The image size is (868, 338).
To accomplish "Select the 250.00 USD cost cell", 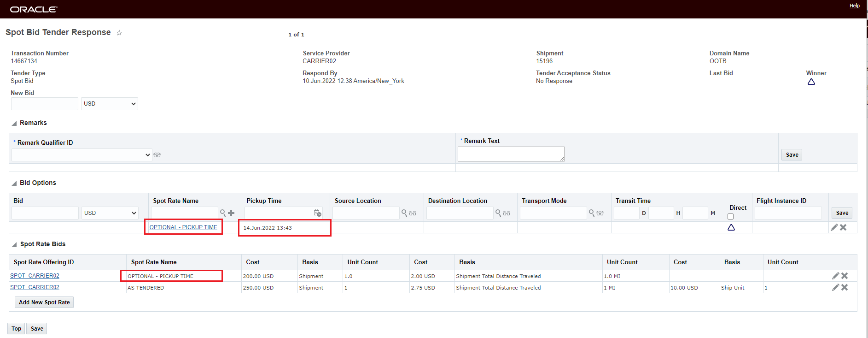I will coord(258,288).
